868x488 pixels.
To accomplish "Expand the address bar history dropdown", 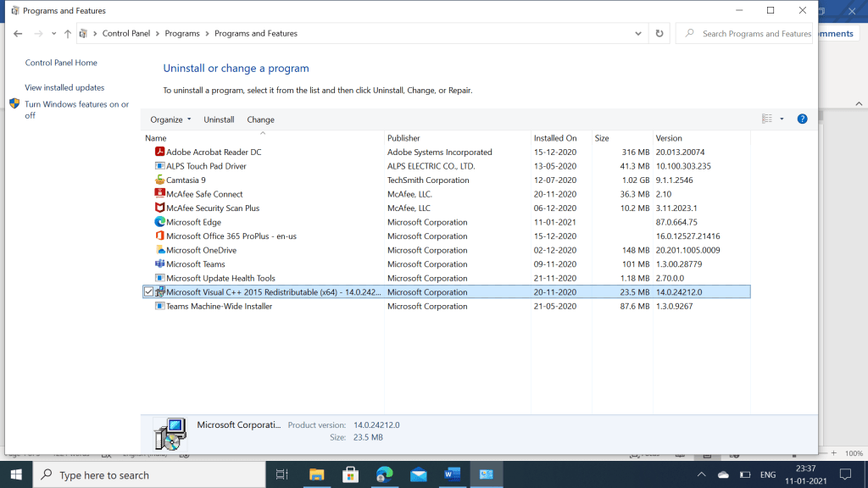I will [638, 33].
